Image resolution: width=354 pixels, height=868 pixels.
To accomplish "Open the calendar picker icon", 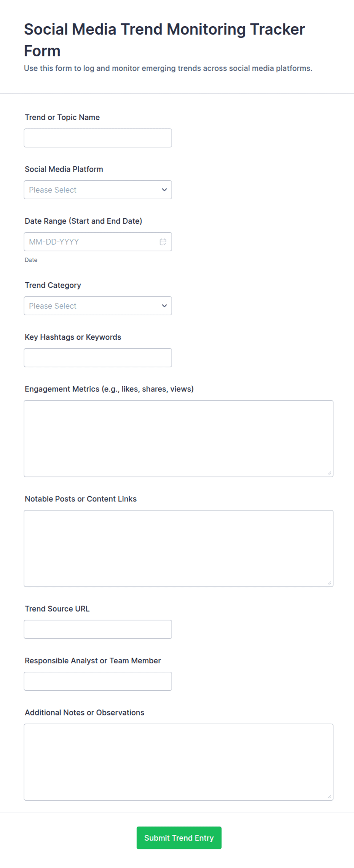I will (163, 242).
